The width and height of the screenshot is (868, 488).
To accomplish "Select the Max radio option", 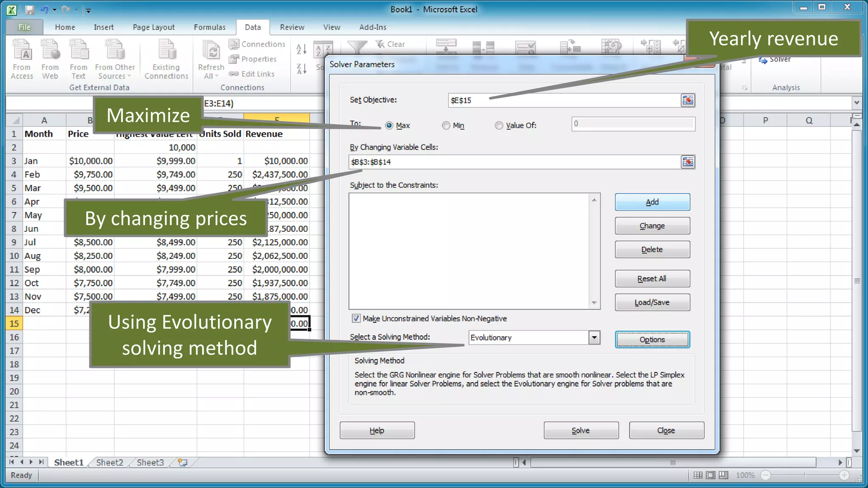I will coord(389,125).
